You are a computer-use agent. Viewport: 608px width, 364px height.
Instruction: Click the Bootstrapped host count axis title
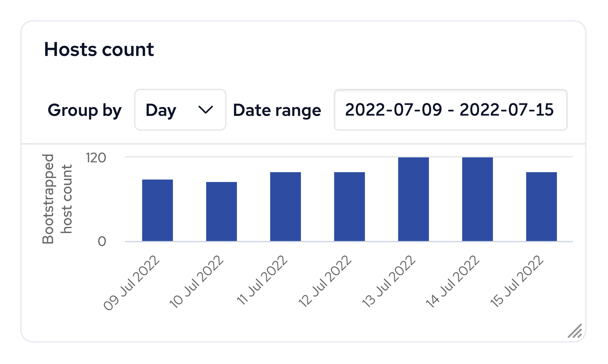57,199
